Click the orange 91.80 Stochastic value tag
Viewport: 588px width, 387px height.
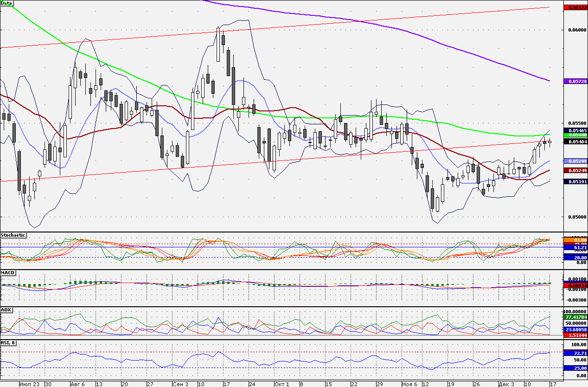tap(575, 239)
